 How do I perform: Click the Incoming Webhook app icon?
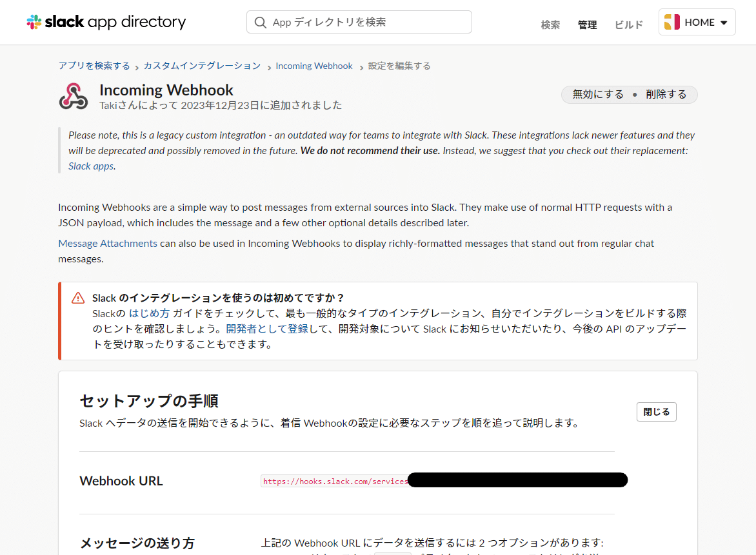(74, 96)
